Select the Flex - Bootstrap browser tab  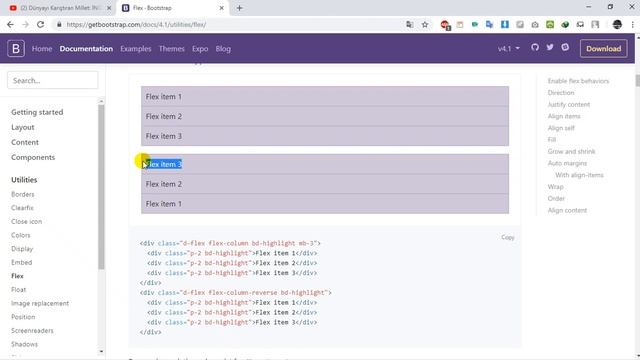tap(173, 8)
